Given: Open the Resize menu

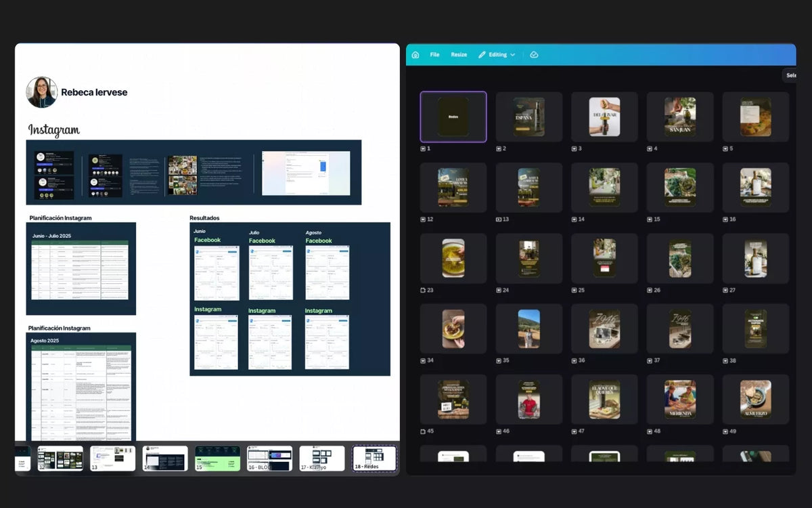Looking at the screenshot, I should pyautogui.click(x=459, y=55).
